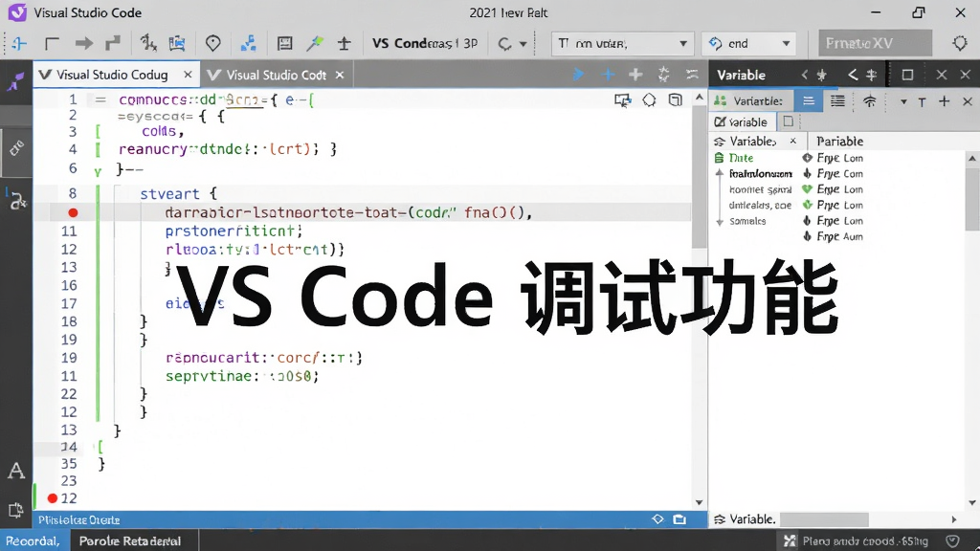
Task: Select the hoomet spiral tree row
Action: 760,189
